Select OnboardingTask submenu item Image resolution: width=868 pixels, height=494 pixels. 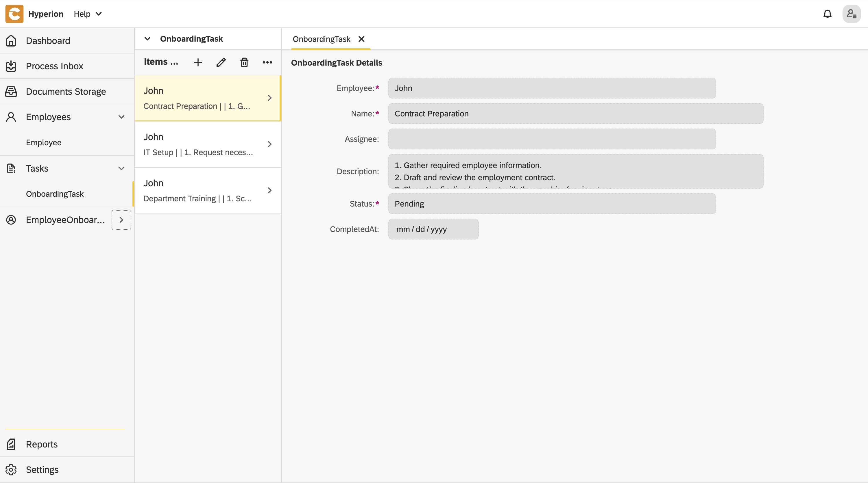pos(67,194)
